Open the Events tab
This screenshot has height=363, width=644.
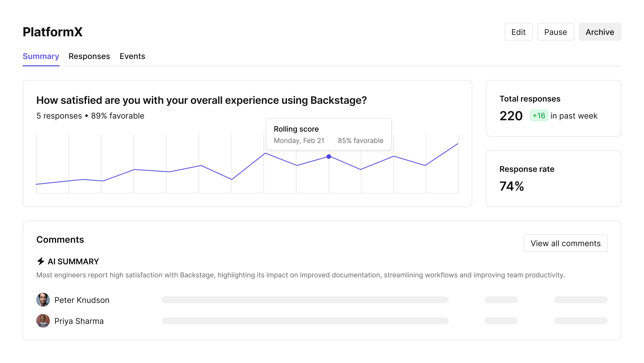click(x=132, y=56)
